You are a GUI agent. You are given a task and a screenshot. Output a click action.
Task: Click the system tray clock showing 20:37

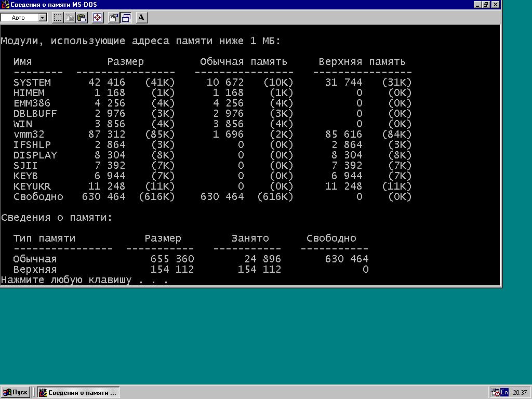pos(520,393)
